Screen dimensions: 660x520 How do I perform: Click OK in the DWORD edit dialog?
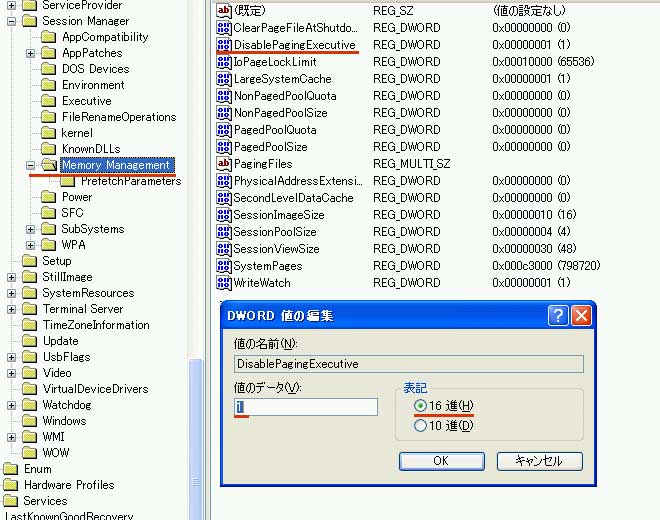pos(442,461)
